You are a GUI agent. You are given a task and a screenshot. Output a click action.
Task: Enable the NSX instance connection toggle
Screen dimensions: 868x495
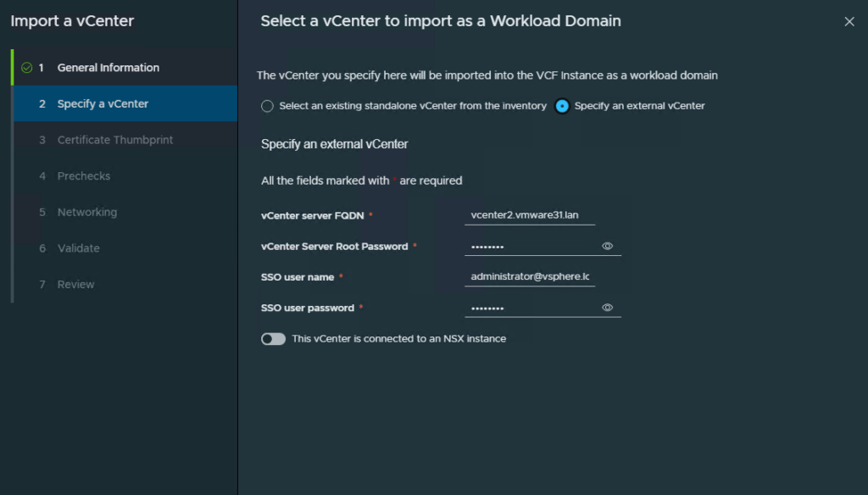point(273,339)
